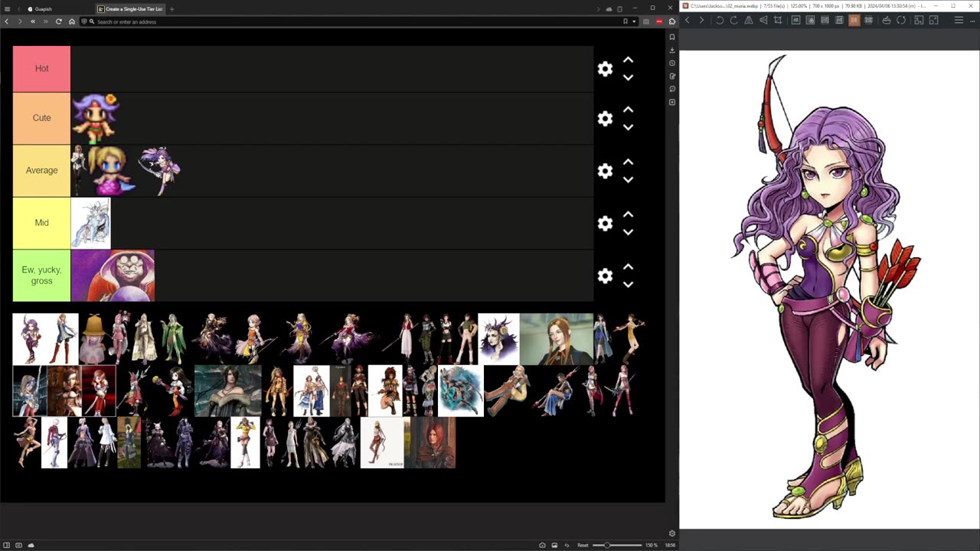Rotate image counterclockwise in viewer
980x551 pixels.
[720, 20]
